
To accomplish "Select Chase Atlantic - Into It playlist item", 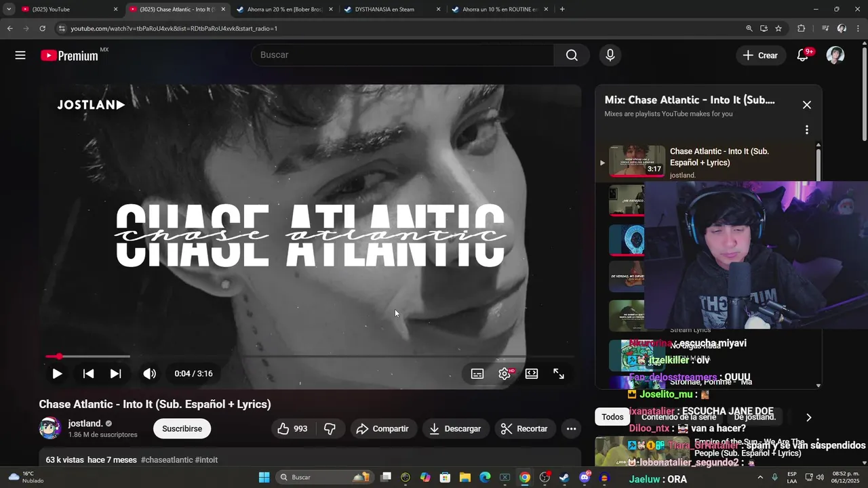I will pyautogui.click(x=705, y=163).
